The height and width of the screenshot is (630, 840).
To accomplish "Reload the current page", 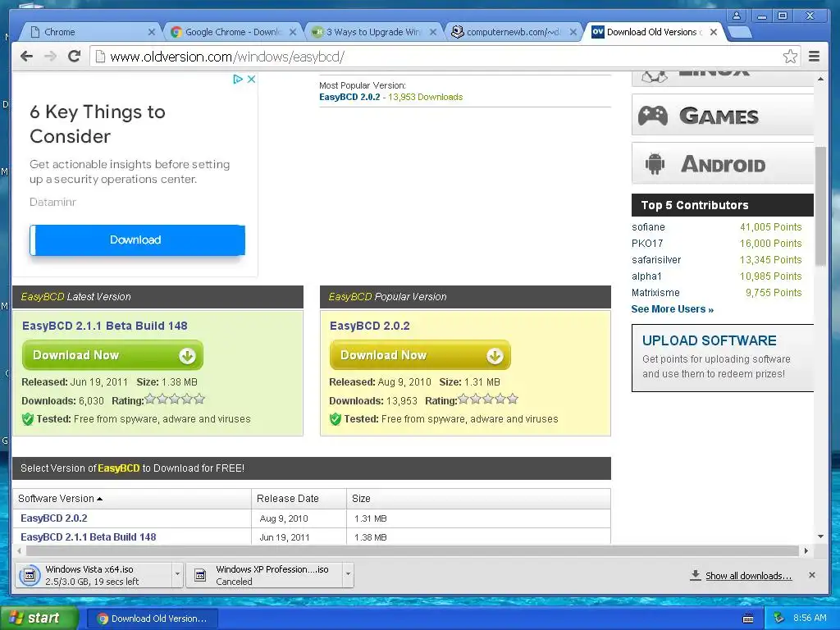I will pyautogui.click(x=75, y=57).
